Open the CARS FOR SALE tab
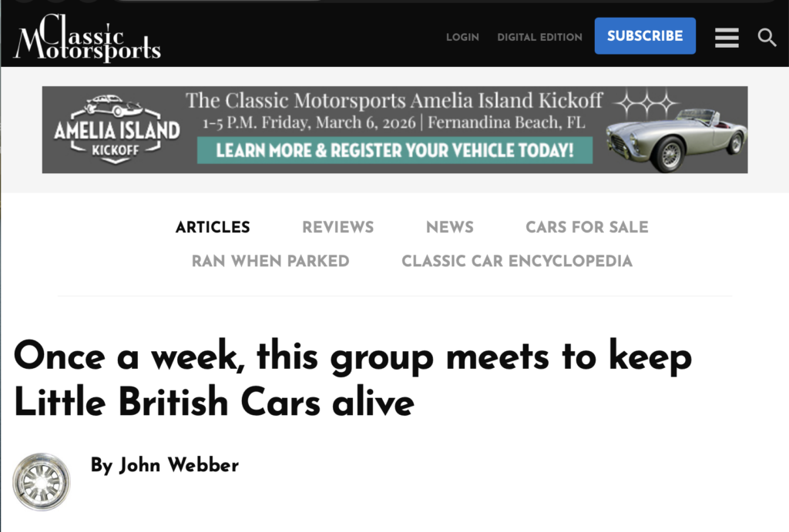 [x=586, y=227]
